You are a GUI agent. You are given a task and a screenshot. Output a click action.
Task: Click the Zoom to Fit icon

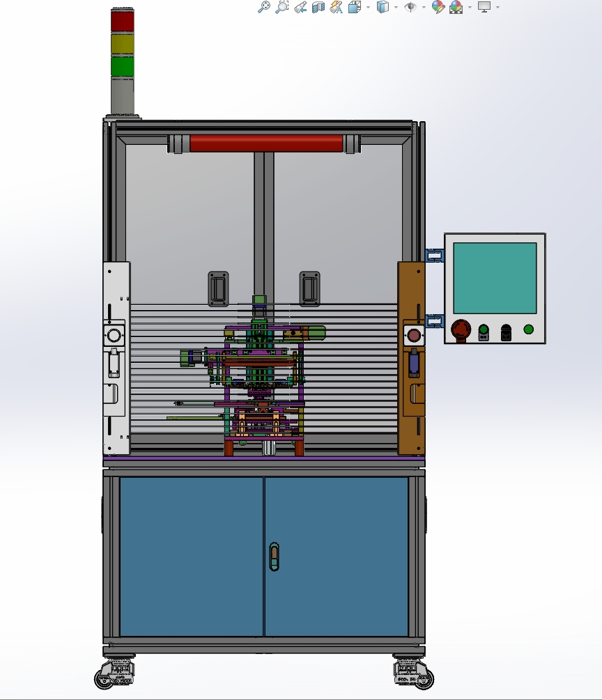coord(264,7)
